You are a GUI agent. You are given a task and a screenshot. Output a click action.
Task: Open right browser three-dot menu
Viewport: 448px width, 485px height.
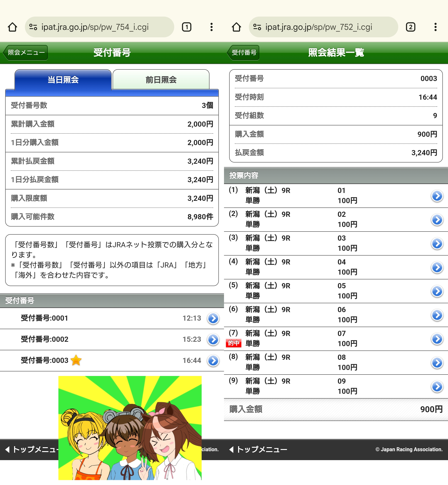coord(435,27)
